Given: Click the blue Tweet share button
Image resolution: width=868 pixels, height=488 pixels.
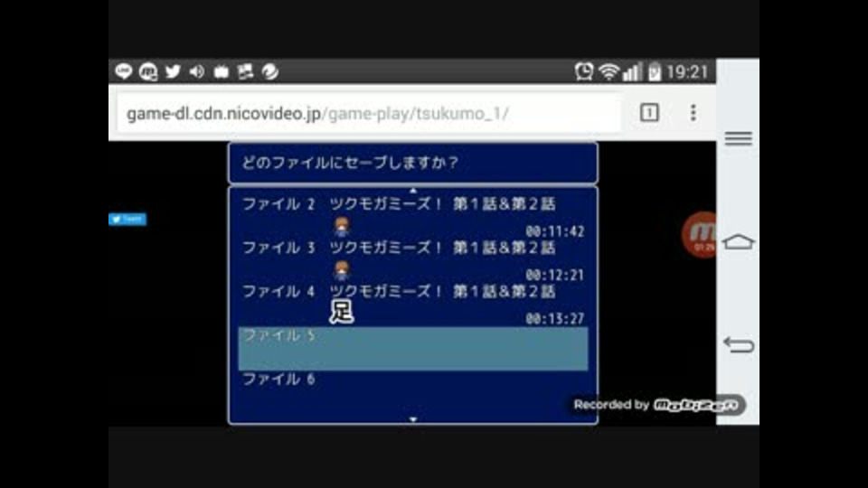Looking at the screenshot, I should 127,219.
